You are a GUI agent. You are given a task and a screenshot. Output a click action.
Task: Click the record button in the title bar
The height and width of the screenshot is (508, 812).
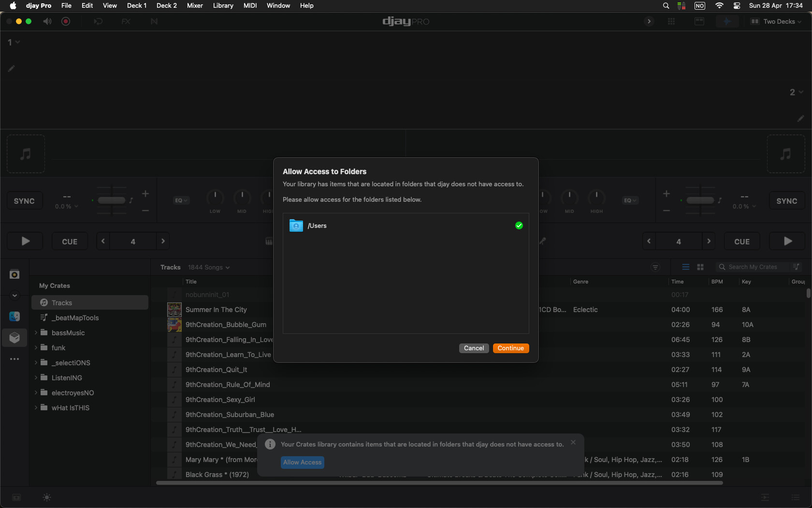66,21
